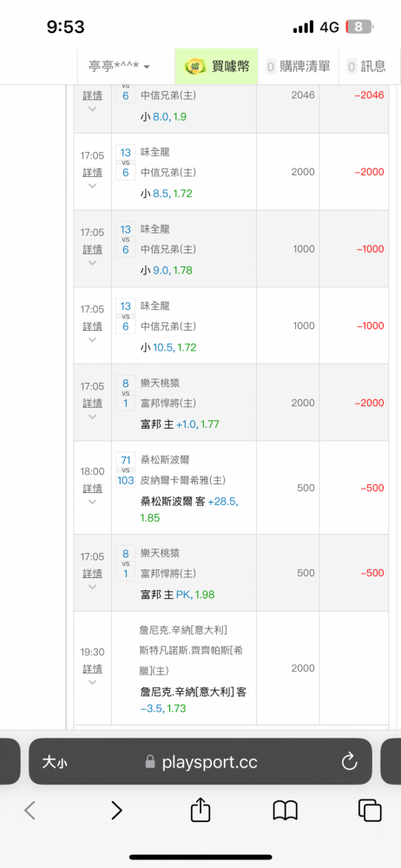The height and width of the screenshot is (868, 401).
Task: Tap the Safari back arrow
Action: tap(30, 811)
